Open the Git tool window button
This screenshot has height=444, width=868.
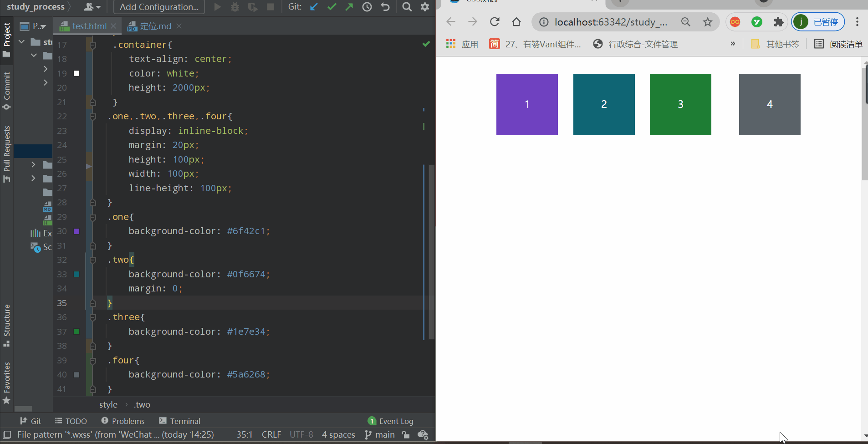[x=31, y=421]
